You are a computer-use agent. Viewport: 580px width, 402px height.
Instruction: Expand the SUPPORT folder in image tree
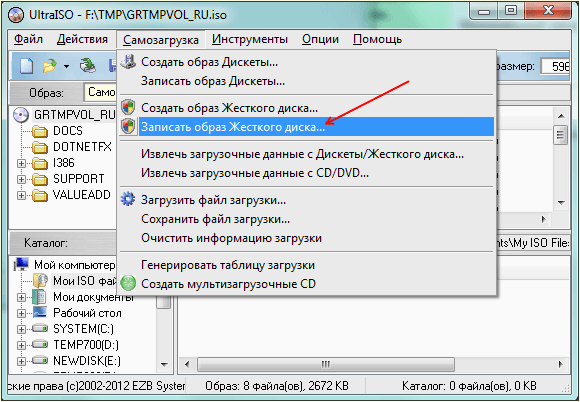click(21, 179)
